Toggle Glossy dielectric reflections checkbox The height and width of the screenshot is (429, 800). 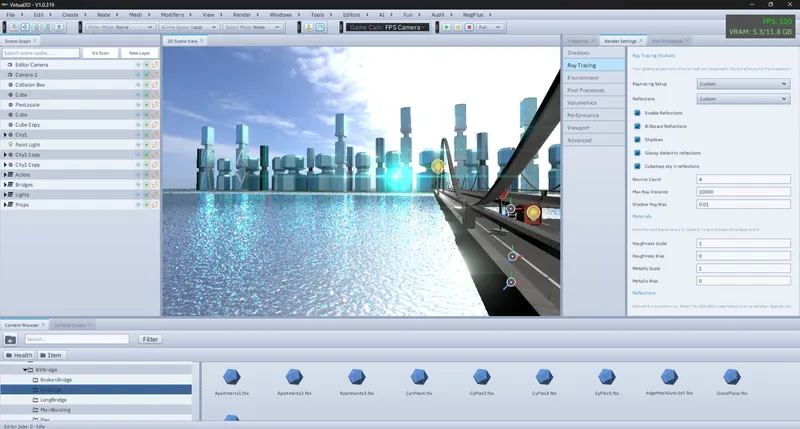[x=637, y=153]
